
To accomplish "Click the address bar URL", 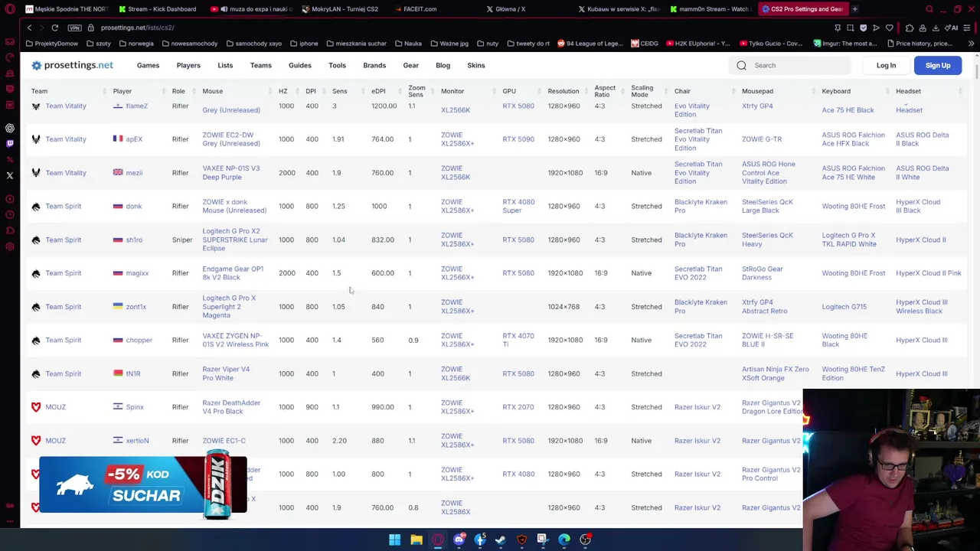I will point(138,28).
